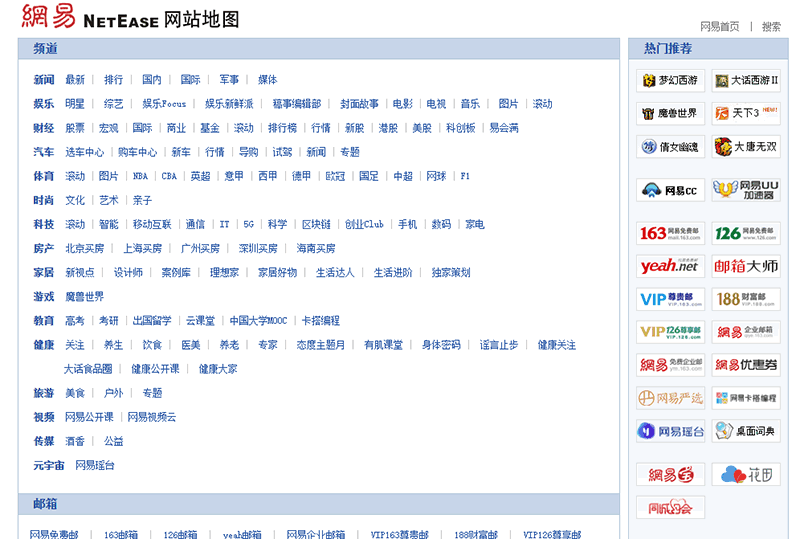Screen dimensions: 800x539
Task: Open 网易瑶台 in the 元宇宙 row
Action: pyautogui.click(x=95, y=466)
